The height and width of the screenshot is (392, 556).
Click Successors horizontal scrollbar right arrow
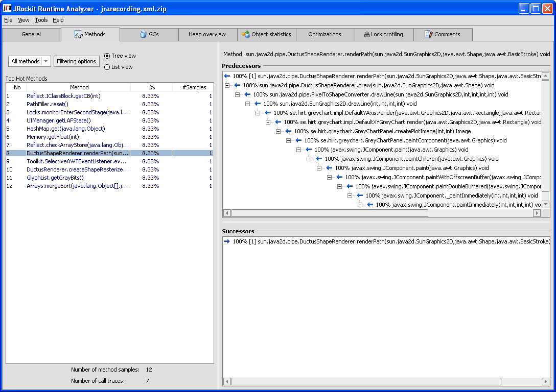(x=546, y=381)
